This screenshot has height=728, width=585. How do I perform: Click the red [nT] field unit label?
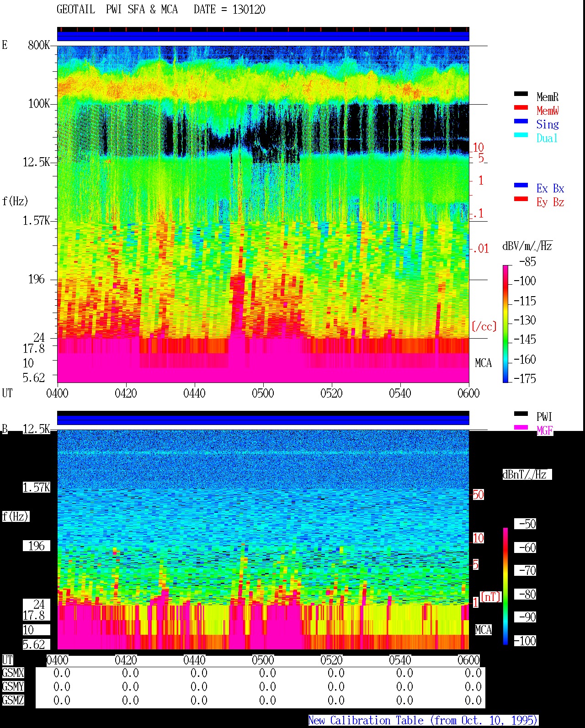[491, 596]
